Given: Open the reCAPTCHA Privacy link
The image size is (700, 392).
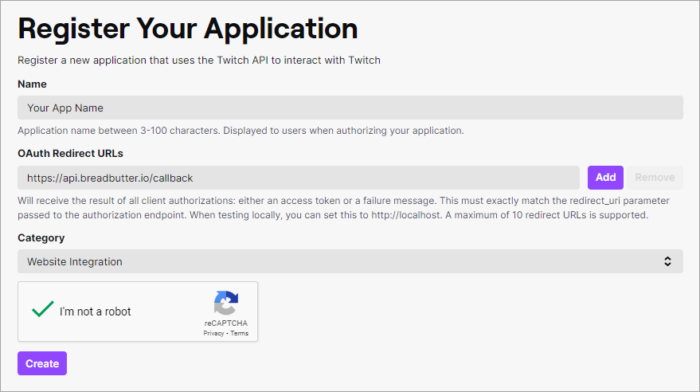Looking at the screenshot, I should coord(213,333).
